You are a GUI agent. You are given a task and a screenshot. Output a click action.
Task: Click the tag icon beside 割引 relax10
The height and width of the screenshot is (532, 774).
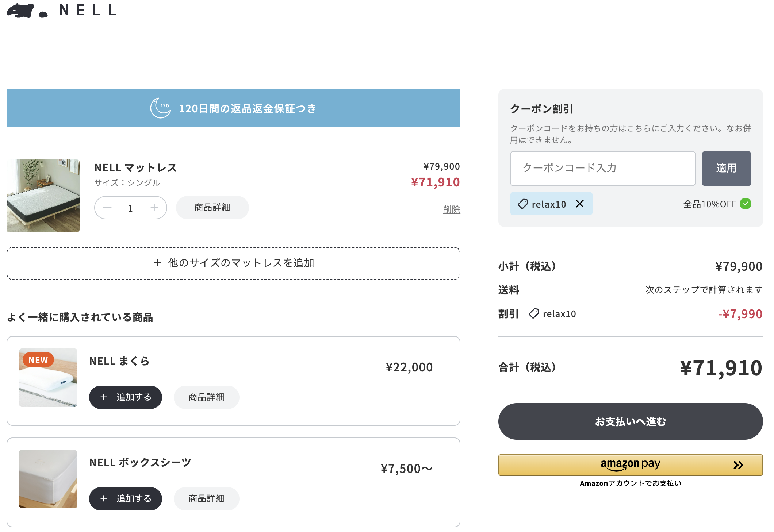[x=534, y=313]
